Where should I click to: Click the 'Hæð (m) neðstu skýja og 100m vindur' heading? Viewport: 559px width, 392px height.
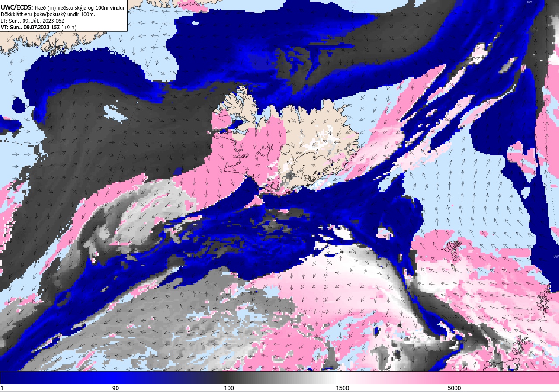click(79, 7)
